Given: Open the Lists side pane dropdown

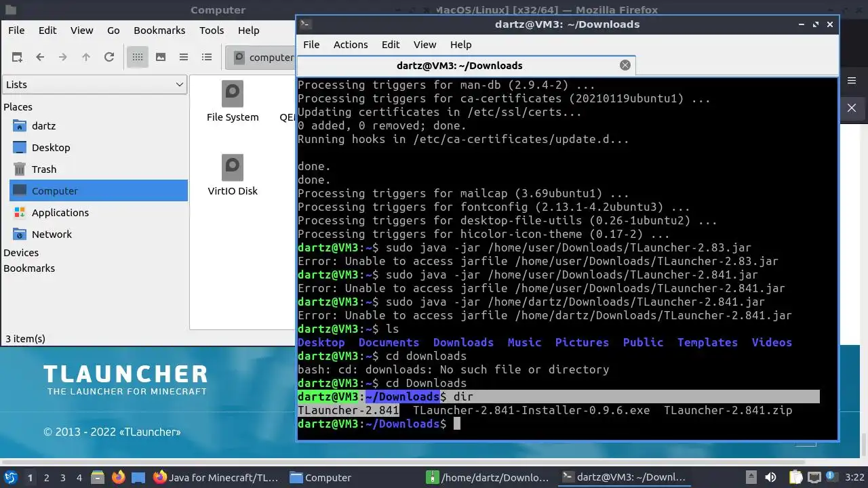Looking at the screenshot, I should (x=94, y=85).
